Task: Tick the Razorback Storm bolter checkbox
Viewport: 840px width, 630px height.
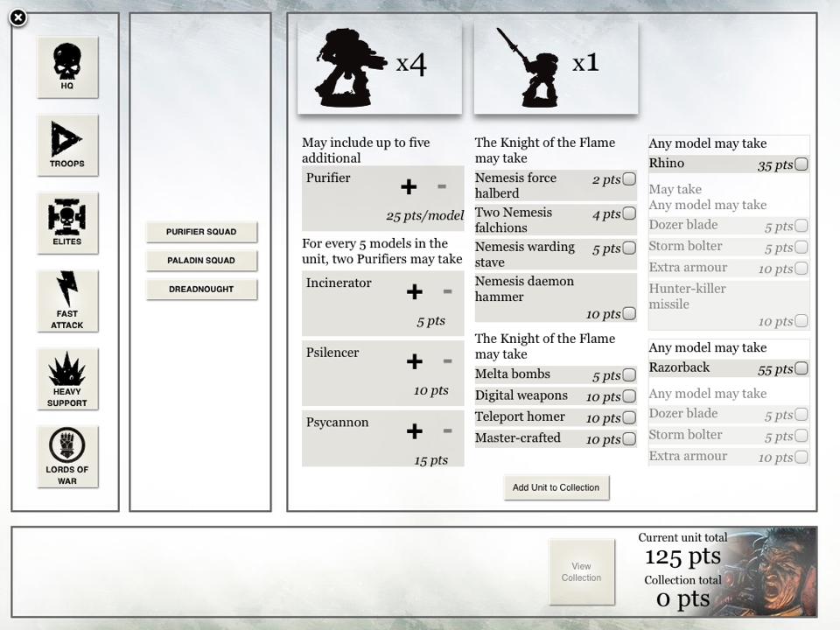Action: point(801,436)
